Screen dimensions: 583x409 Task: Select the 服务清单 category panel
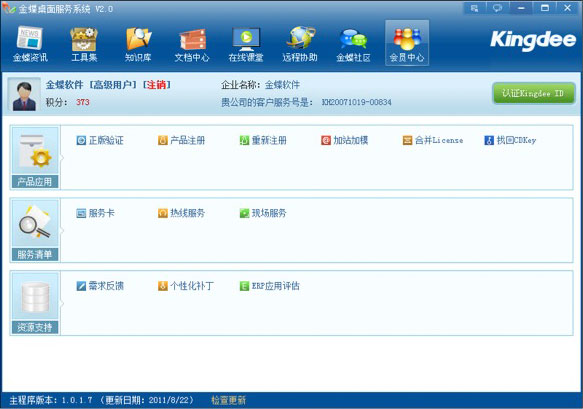pyautogui.click(x=35, y=231)
